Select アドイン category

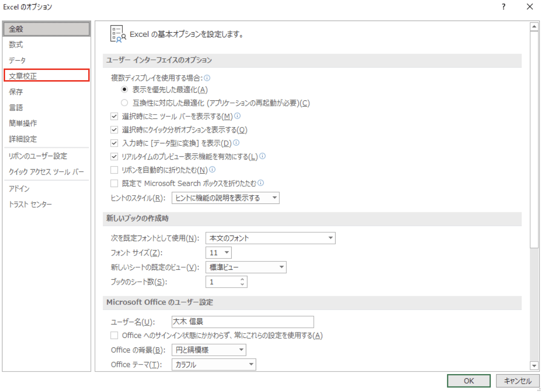coord(47,188)
